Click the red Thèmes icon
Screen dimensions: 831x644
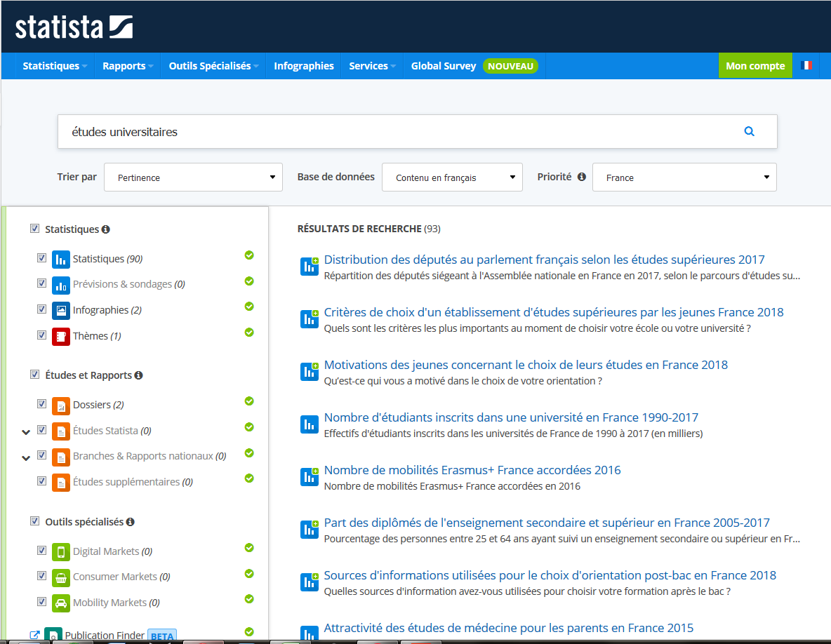click(61, 337)
